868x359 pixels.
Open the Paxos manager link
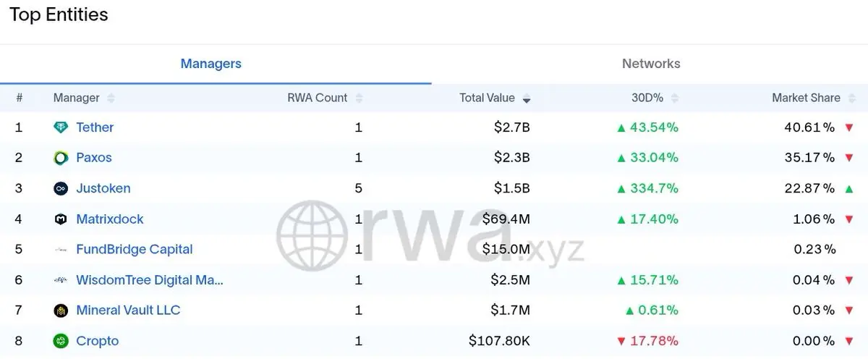pyautogui.click(x=94, y=158)
